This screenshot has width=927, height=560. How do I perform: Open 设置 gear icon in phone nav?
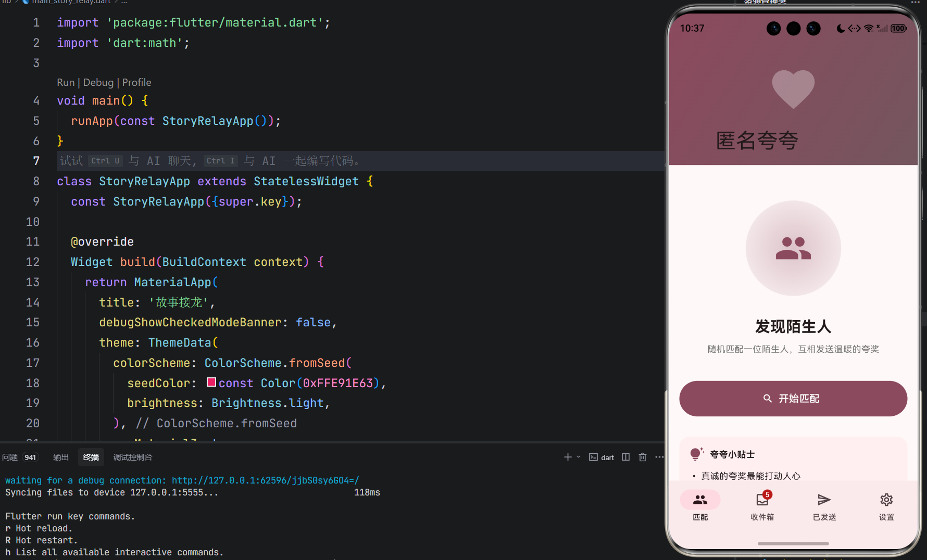886,500
